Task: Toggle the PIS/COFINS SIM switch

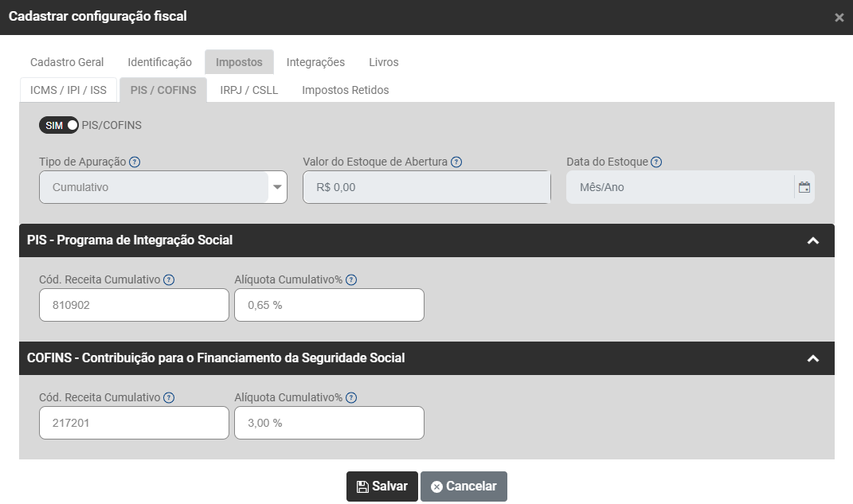Action: point(59,125)
